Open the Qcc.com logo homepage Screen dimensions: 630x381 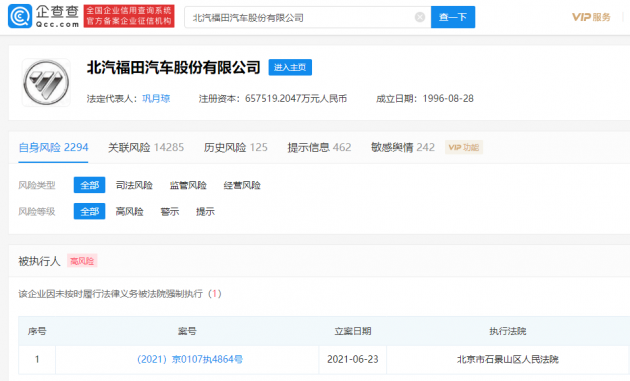point(43,16)
